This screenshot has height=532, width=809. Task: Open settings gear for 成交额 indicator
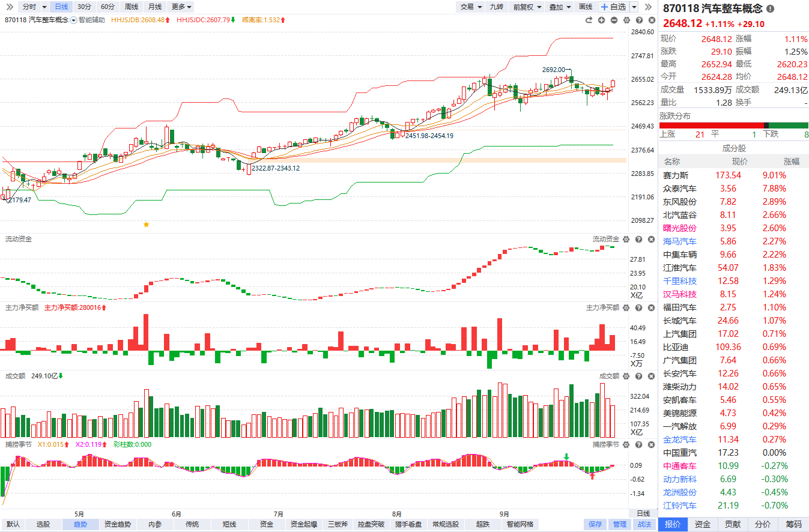(626, 376)
